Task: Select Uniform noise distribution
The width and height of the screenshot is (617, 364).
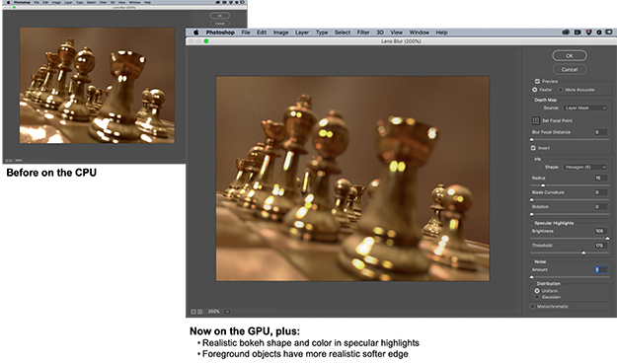Action: click(x=537, y=291)
